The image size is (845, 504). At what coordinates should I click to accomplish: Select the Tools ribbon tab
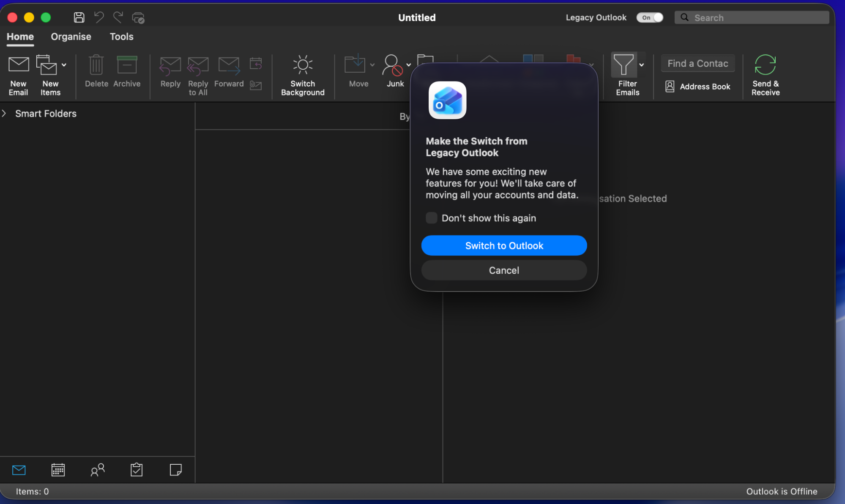pos(121,37)
